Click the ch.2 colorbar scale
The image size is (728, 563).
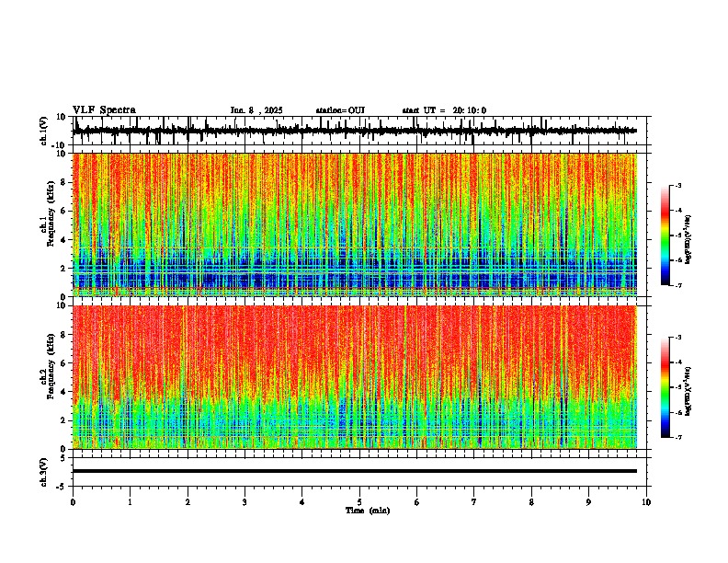tap(665, 387)
